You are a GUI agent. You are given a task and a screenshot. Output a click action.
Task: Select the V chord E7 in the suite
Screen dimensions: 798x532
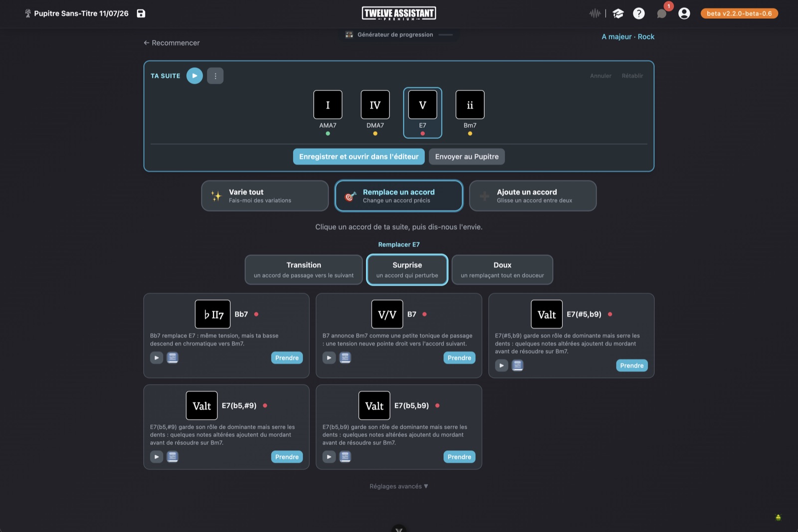(422, 113)
